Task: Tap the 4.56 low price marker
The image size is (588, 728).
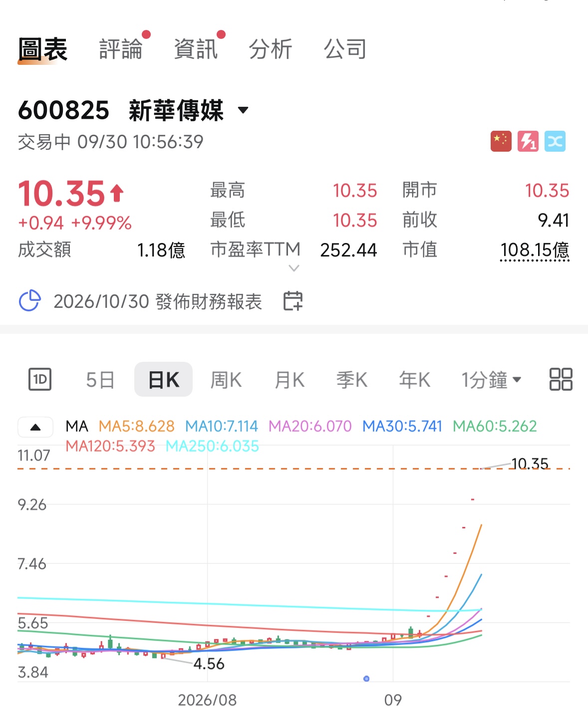Action: point(209,664)
